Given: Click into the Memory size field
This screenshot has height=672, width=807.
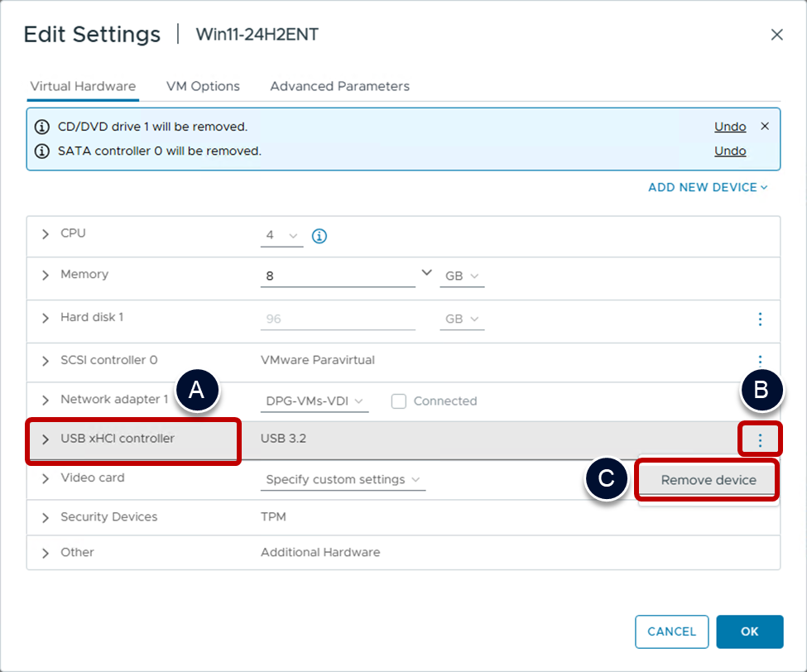Looking at the screenshot, I should tap(338, 276).
